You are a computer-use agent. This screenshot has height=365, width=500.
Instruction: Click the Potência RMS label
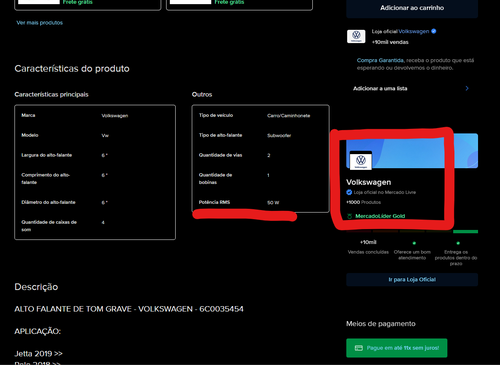pyautogui.click(x=214, y=202)
